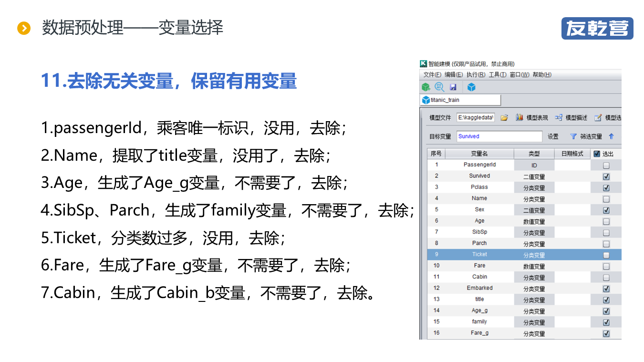Screen dimensions: 644x362
Task: Select the title variable name cell
Action: pyautogui.click(x=479, y=299)
